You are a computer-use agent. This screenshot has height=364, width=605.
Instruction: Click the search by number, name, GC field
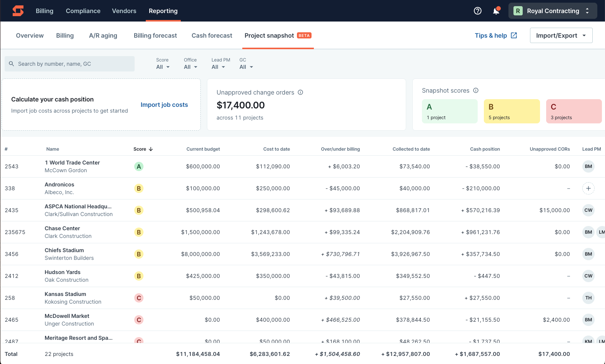tap(70, 64)
